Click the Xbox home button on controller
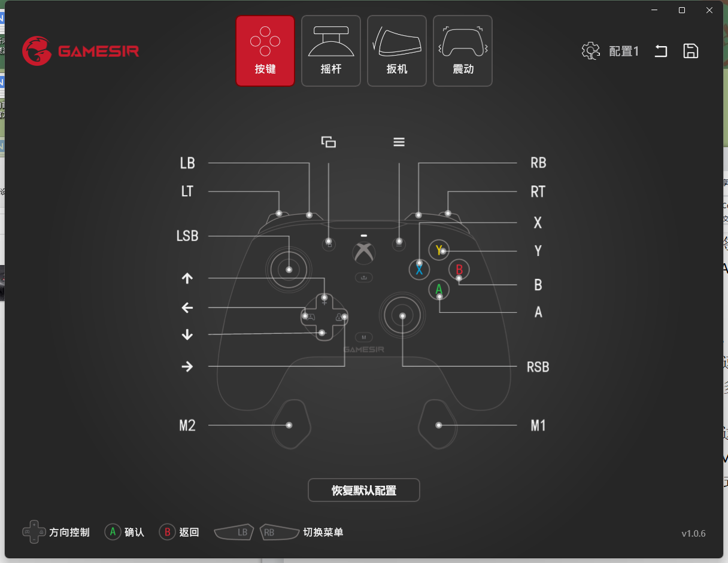The image size is (728, 563). [364, 253]
